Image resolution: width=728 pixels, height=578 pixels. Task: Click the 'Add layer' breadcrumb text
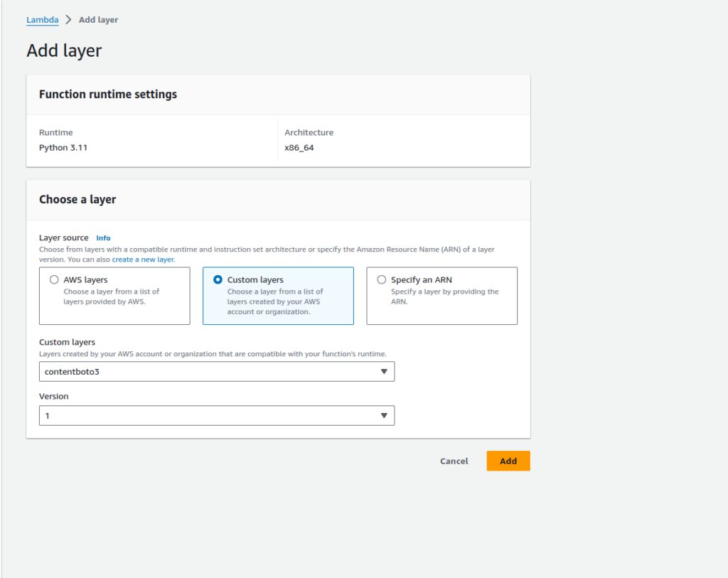coord(98,20)
